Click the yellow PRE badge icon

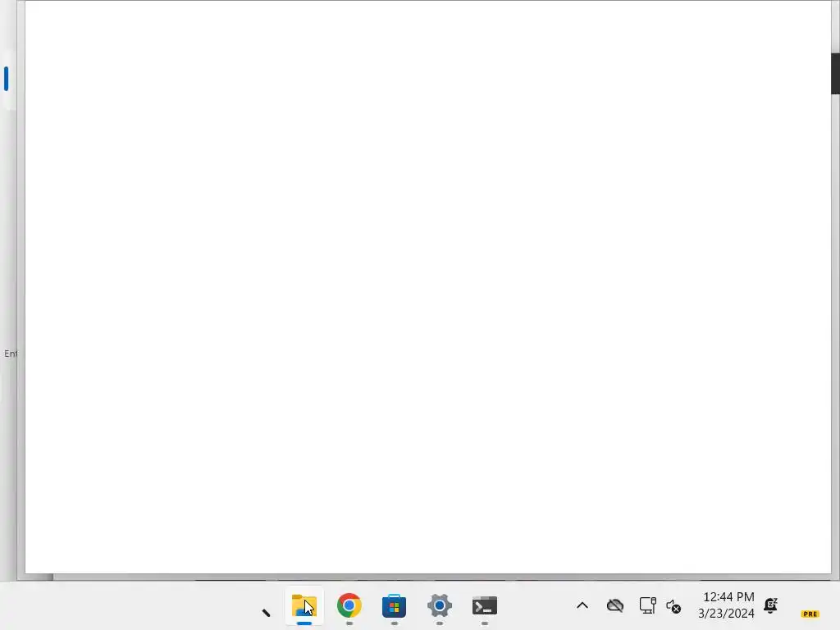810,614
